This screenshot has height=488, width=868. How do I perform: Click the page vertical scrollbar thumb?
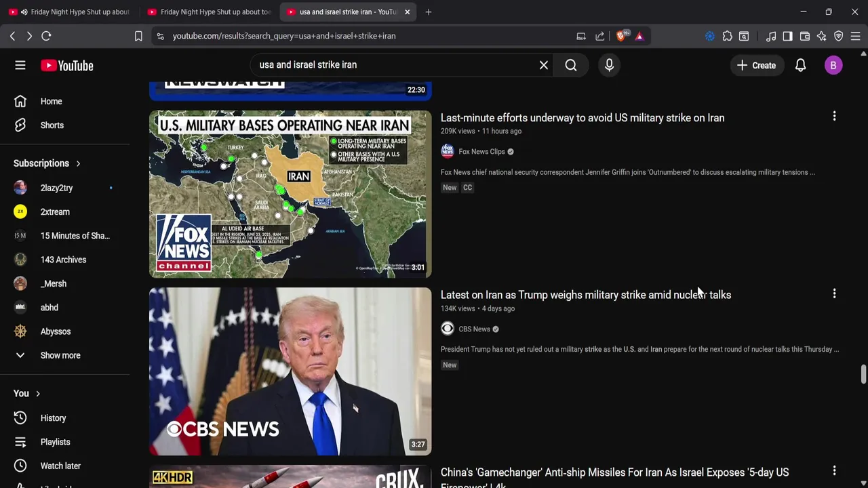click(863, 374)
